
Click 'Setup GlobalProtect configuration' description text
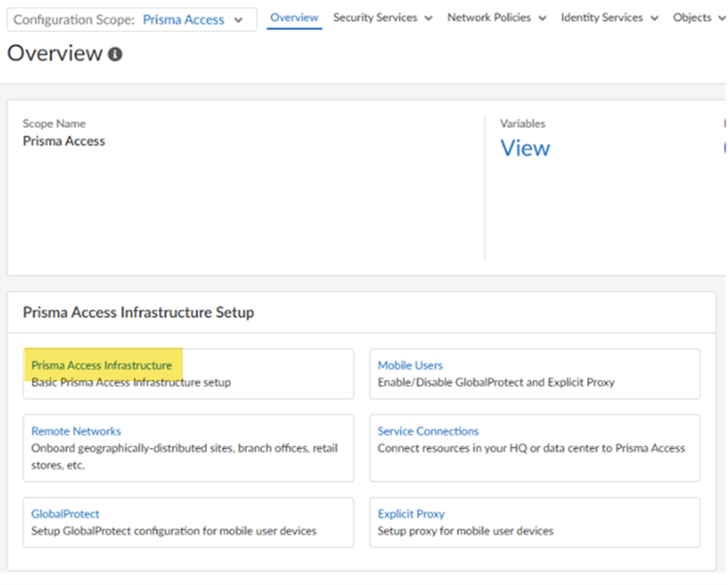[174, 531]
